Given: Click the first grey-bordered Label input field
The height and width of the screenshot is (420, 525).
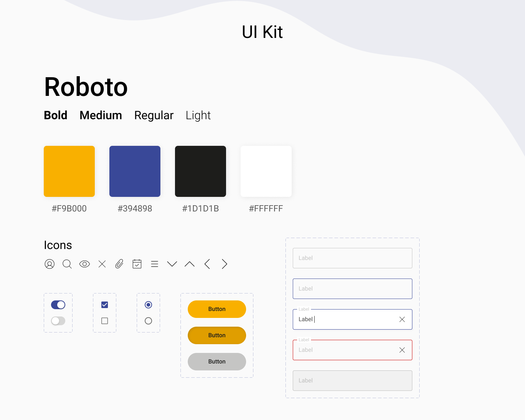Looking at the screenshot, I should point(352,258).
